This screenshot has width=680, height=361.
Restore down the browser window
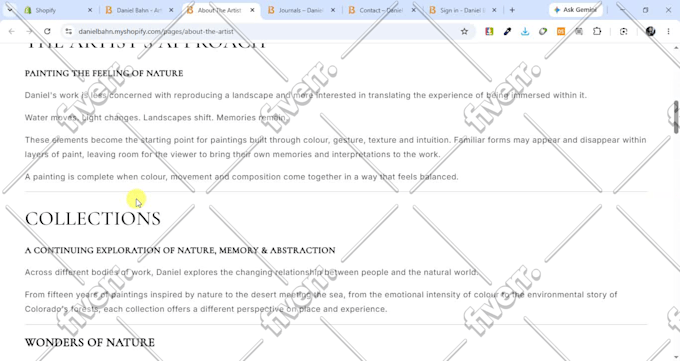tap(645, 10)
